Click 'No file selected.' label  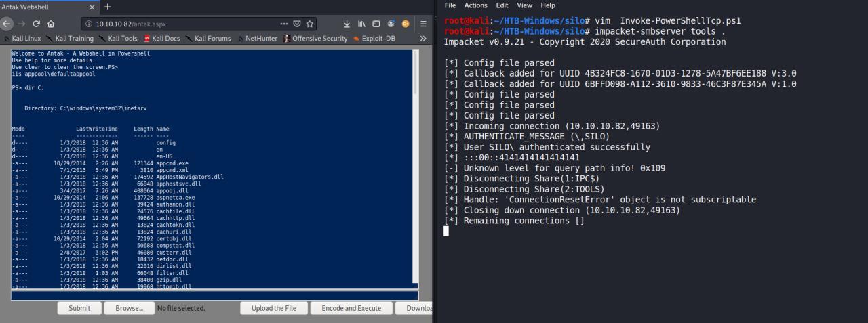pos(181,308)
